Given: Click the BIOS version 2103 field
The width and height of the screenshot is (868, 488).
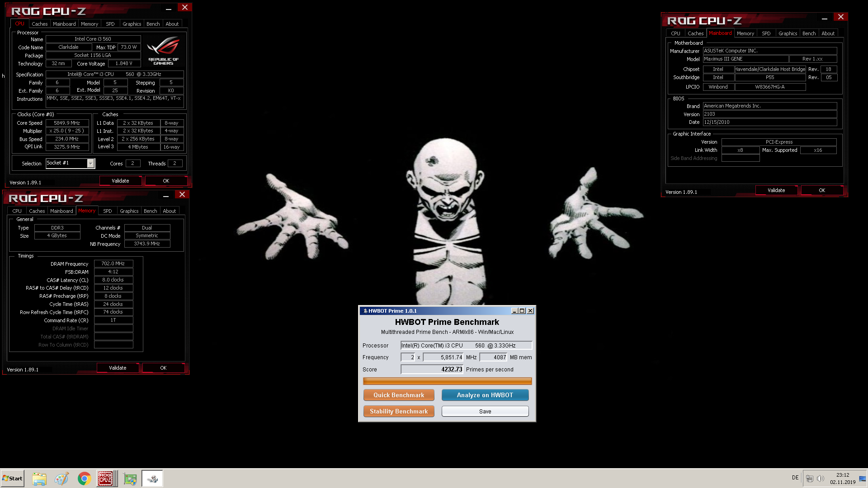Looking at the screenshot, I should tap(770, 114).
